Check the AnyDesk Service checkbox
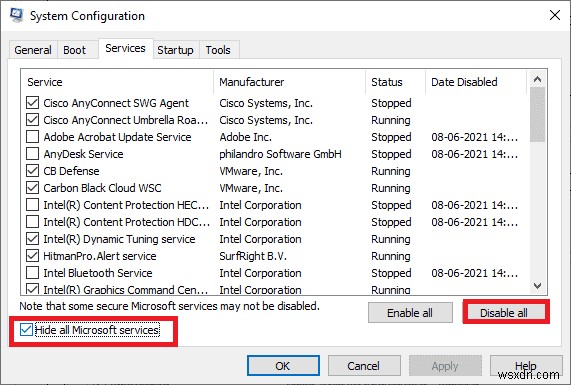 (32, 154)
